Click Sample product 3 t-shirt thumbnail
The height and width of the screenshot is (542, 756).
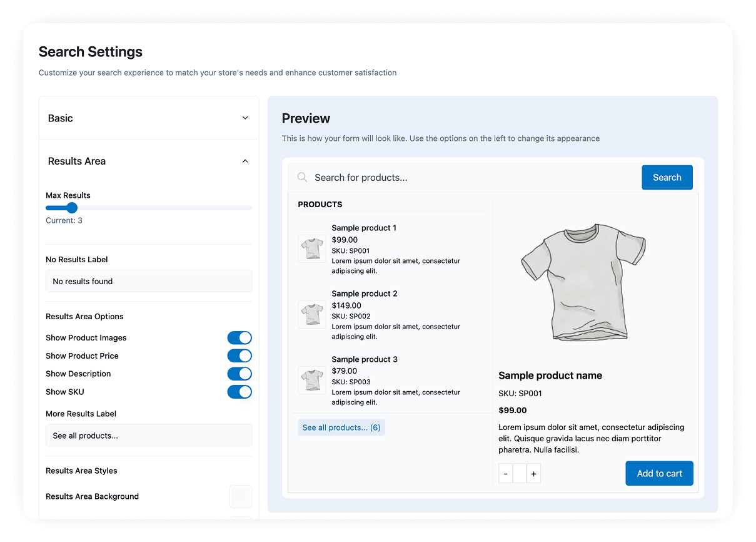tap(311, 380)
